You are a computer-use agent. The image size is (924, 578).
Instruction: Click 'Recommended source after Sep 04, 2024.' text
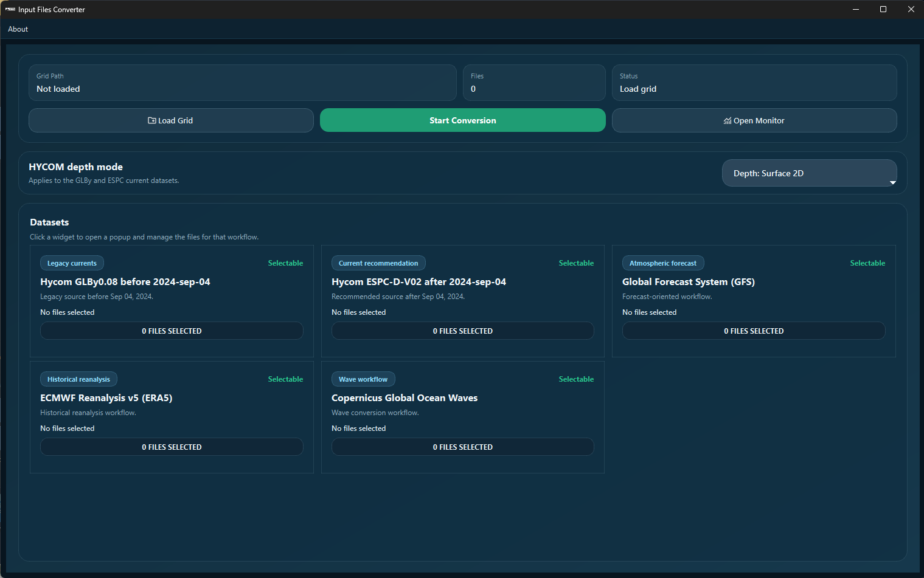[398, 297]
